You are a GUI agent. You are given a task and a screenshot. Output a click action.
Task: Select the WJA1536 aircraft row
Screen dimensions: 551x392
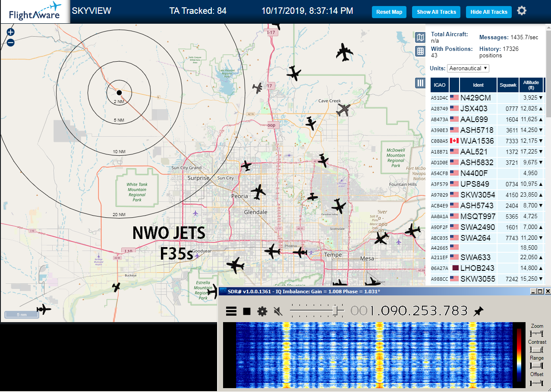[488, 141]
